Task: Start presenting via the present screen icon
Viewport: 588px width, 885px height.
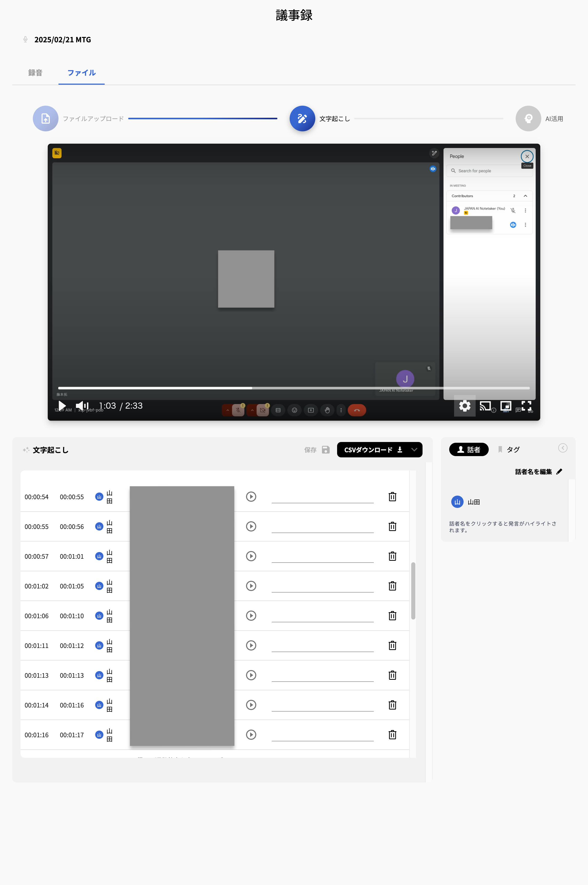Action: pyautogui.click(x=311, y=410)
